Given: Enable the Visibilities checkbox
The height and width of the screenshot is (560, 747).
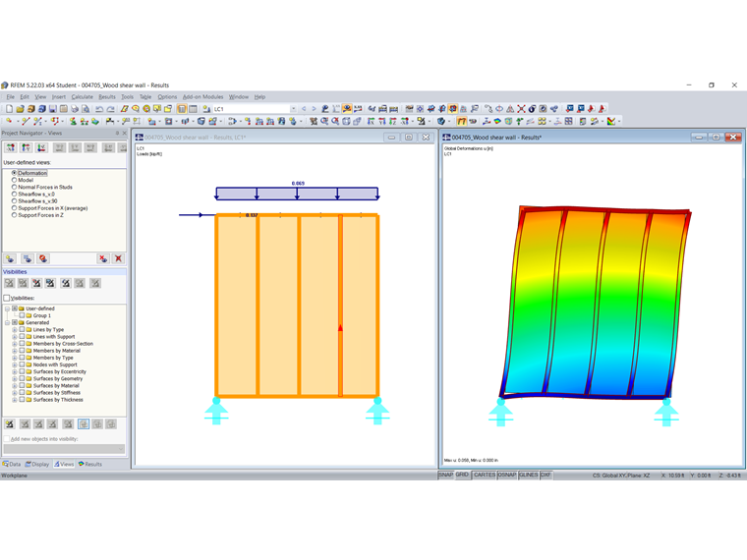Looking at the screenshot, I should tap(7, 298).
